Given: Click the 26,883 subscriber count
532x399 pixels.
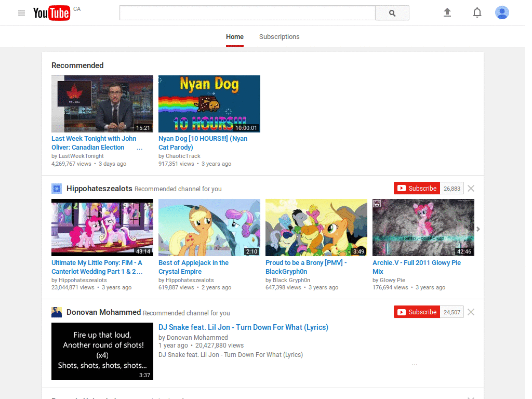Looking at the screenshot, I should coord(452,188).
